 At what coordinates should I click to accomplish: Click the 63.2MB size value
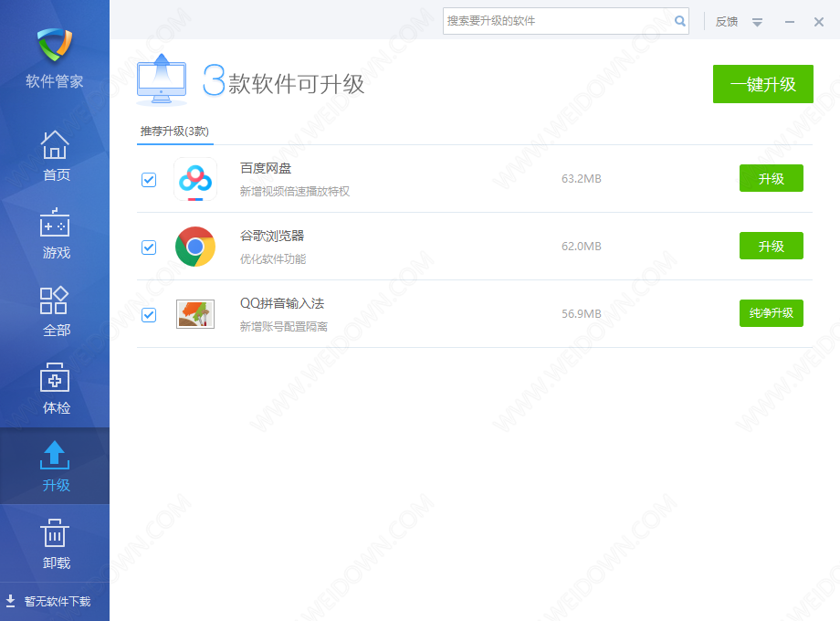[x=582, y=178]
